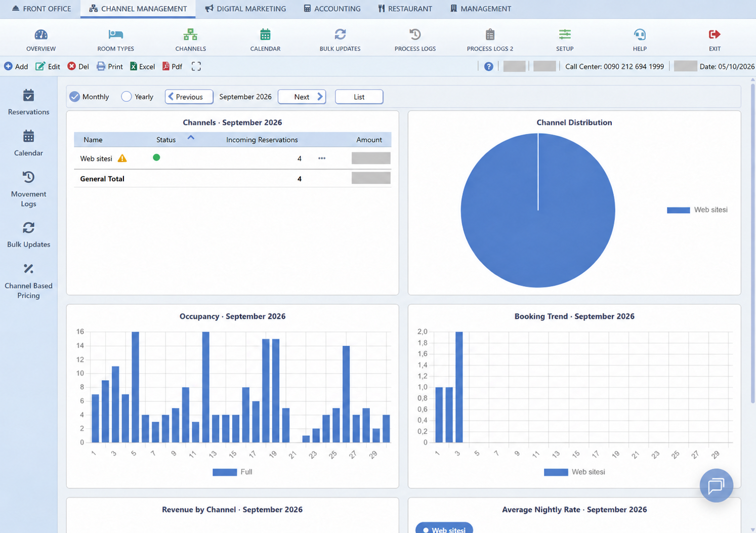This screenshot has height=533, width=756.
Task: Toggle Web sitesi legend in Booking Trend
Action: coord(574,472)
